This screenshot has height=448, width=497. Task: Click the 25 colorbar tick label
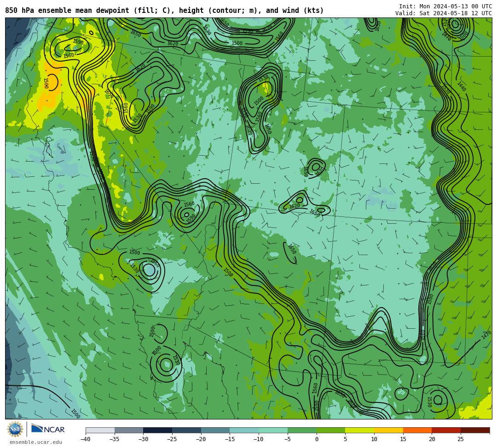point(461,439)
